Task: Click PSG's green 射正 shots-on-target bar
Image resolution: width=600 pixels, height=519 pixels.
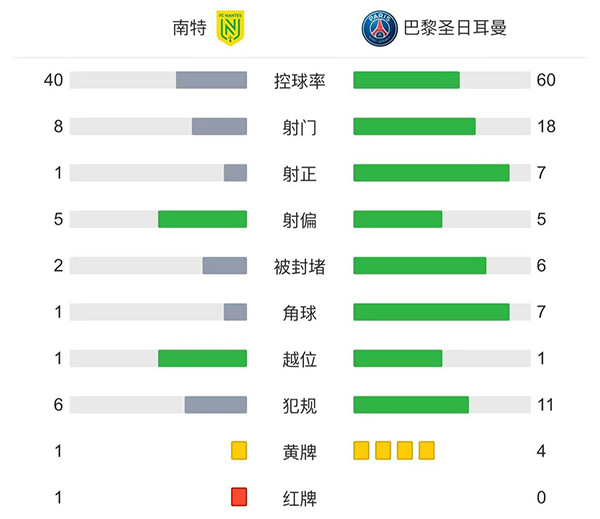Action: [x=431, y=173]
